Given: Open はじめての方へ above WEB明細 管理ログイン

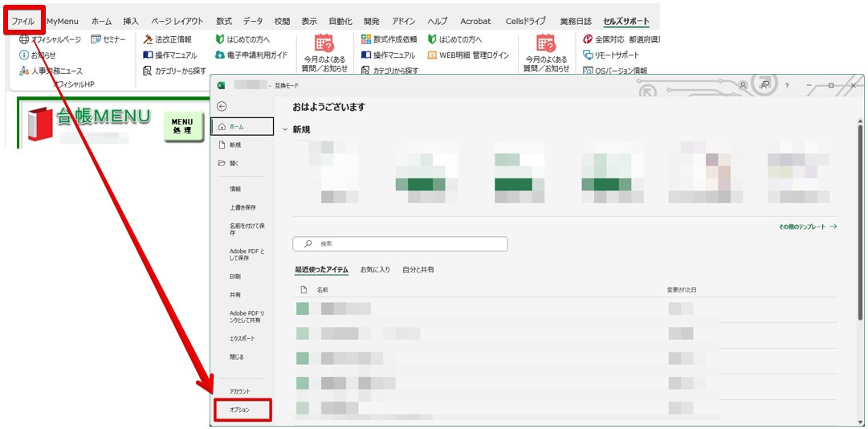Looking at the screenshot, I should click(454, 39).
